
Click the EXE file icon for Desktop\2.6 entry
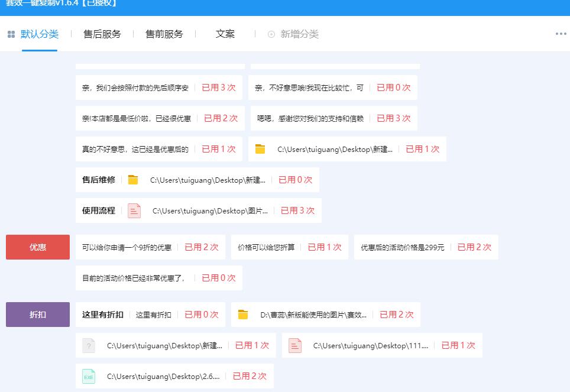[x=88, y=376]
